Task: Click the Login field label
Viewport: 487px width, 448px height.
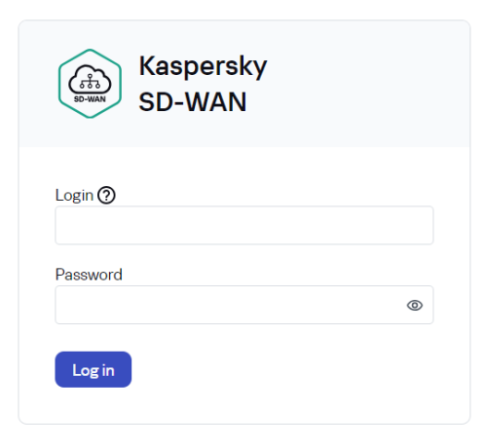Action: (x=74, y=196)
